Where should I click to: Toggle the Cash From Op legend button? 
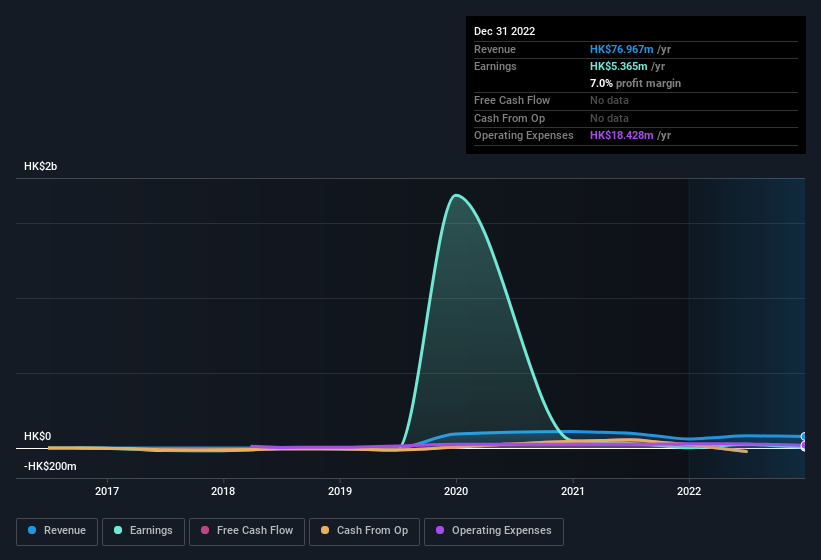(364, 531)
